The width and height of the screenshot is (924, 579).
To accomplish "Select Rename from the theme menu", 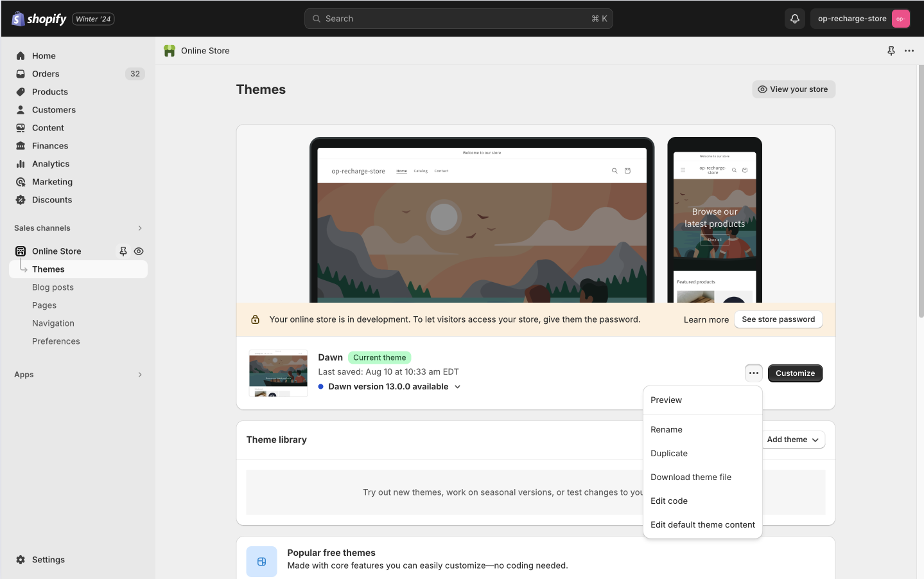I will coord(702,430).
